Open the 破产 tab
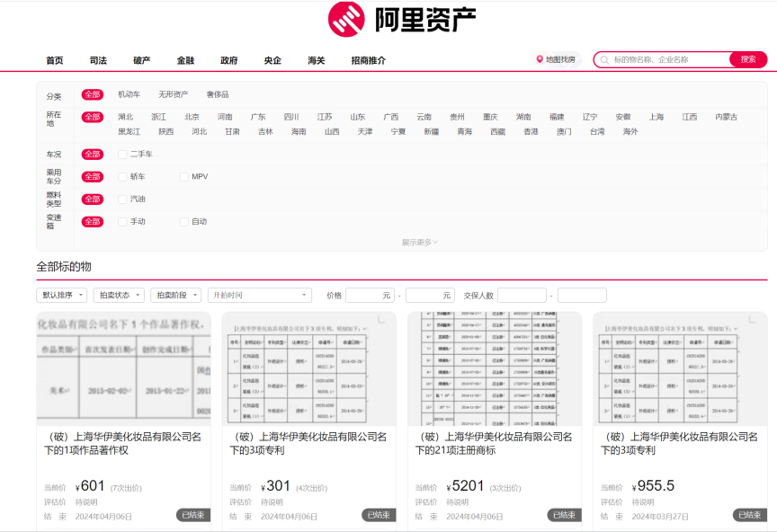The width and height of the screenshot is (777, 532). tap(142, 60)
